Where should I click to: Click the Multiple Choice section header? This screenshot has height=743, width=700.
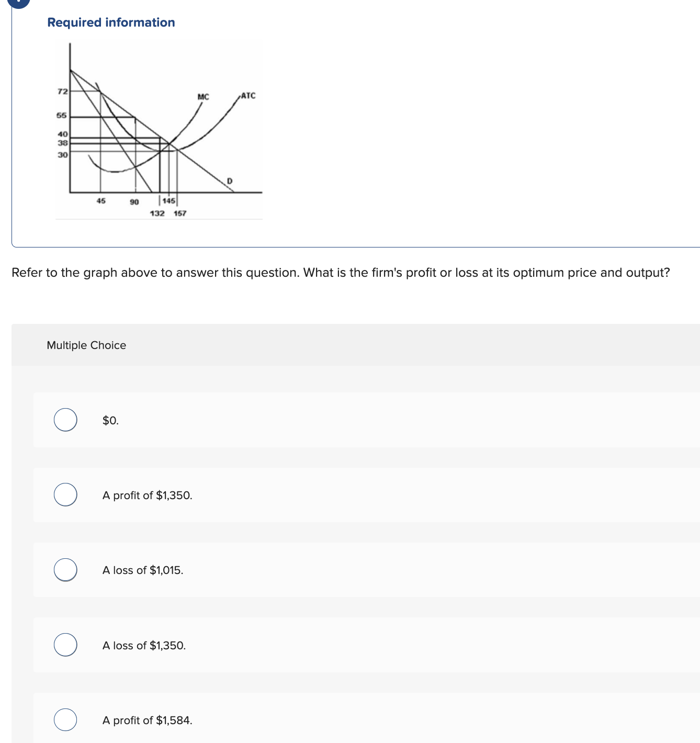[x=86, y=345]
